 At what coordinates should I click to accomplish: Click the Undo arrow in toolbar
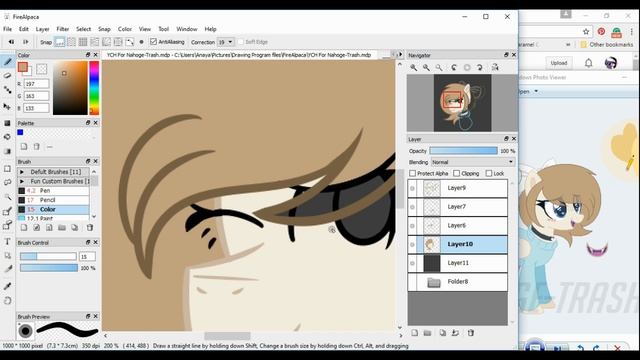11,42
